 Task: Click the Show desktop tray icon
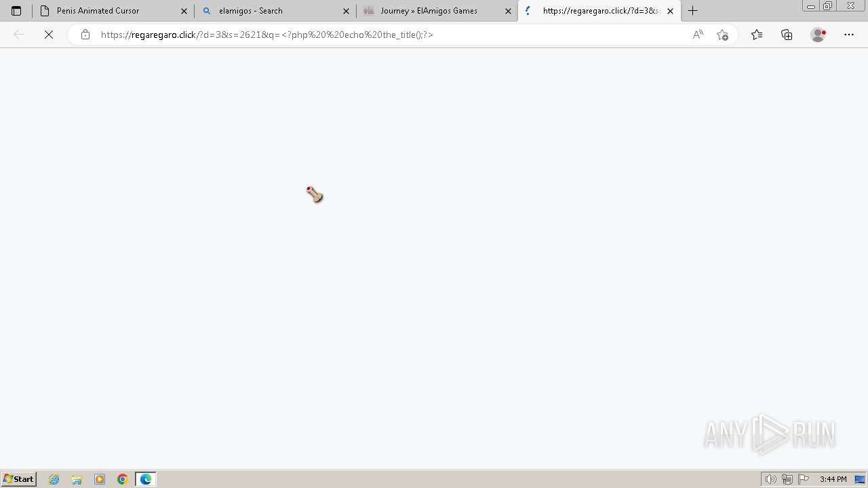pos(860,479)
